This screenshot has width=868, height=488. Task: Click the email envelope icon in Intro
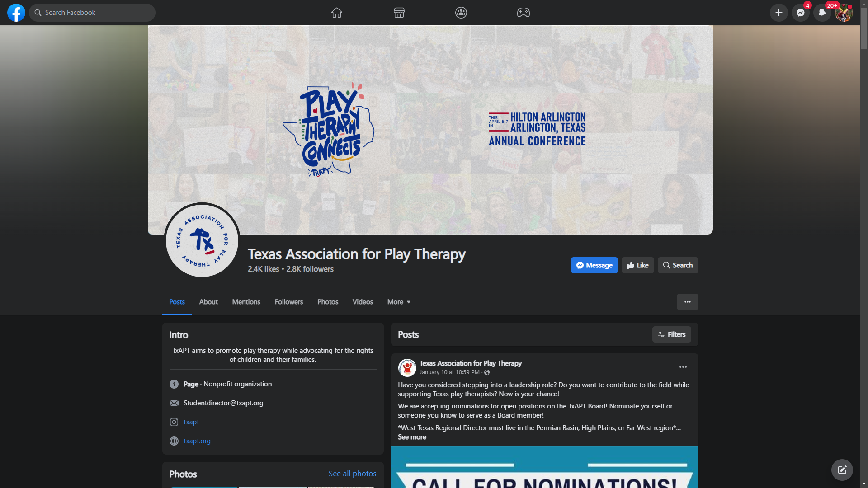pyautogui.click(x=174, y=403)
